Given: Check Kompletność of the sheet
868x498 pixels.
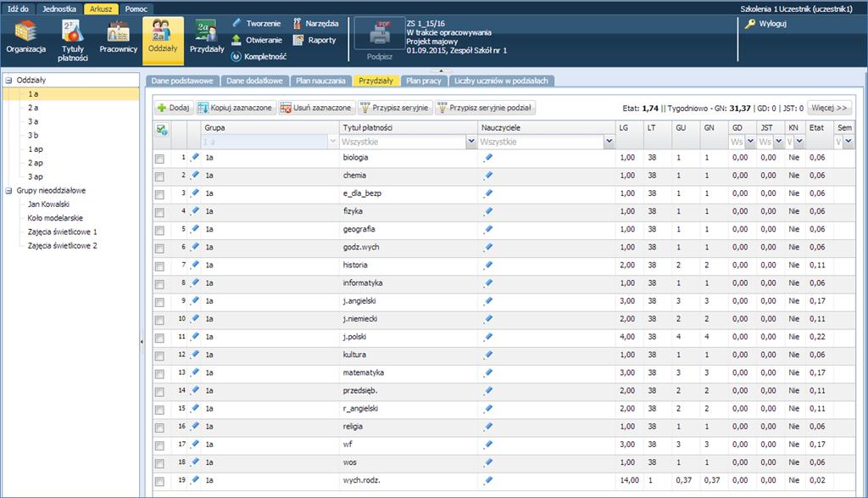Looking at the screenshot, I should [x=259, y=57].
